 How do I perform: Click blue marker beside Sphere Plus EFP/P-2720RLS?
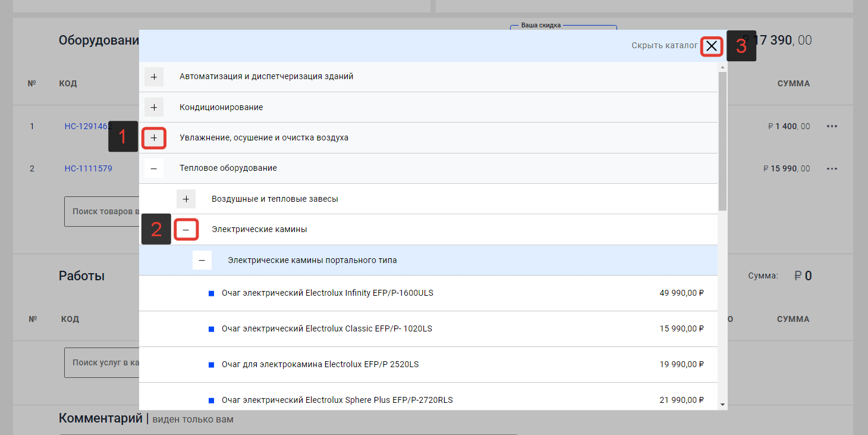click(x=211, y=400)
